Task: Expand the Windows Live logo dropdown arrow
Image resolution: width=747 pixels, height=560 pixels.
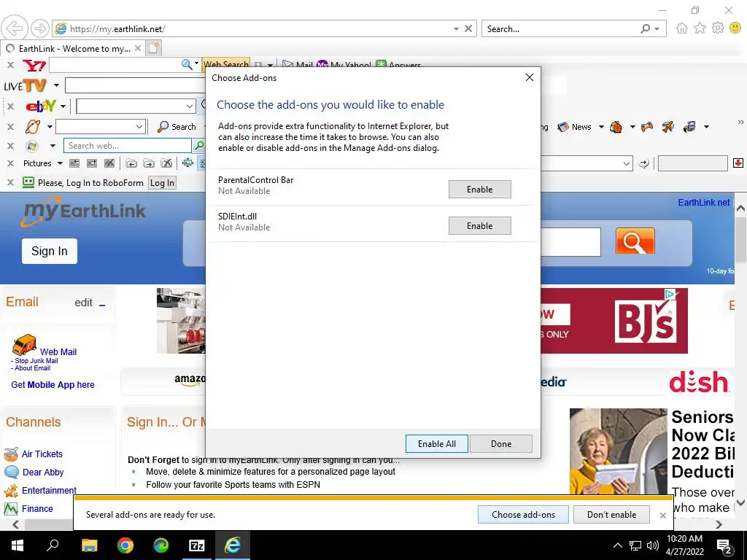Action: [53, 146]
